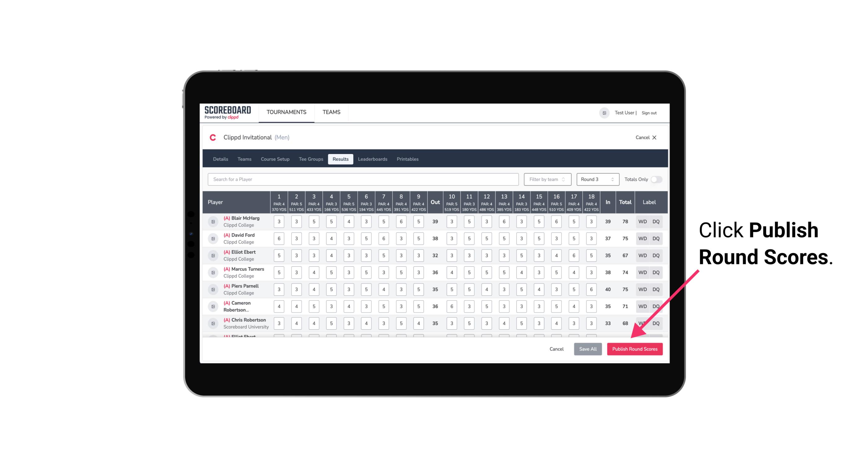This screenshot has width=868, height=467.
Task: Click the DQ icon for Chris Robertson
Action: (x=656, y=323)
